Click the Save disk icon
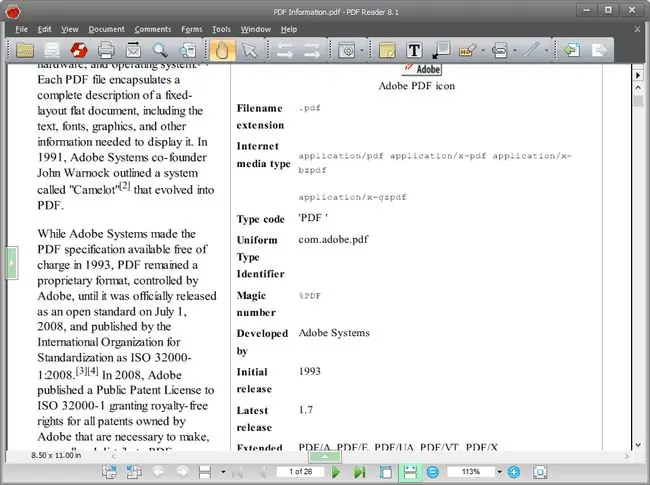Image resolution: width=650 pixels, height=485 pixels. coord(52,50)
